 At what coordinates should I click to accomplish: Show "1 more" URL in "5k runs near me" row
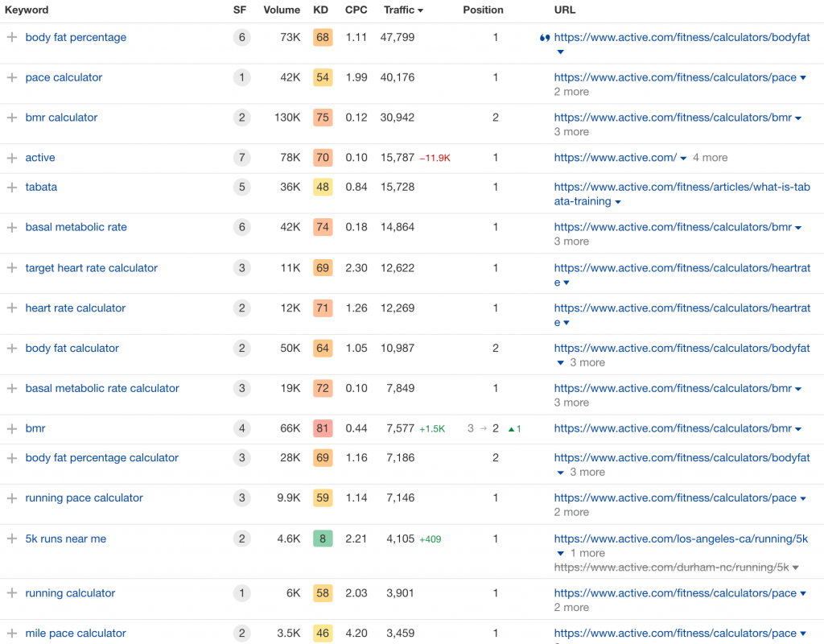click(x=587, y=553)
